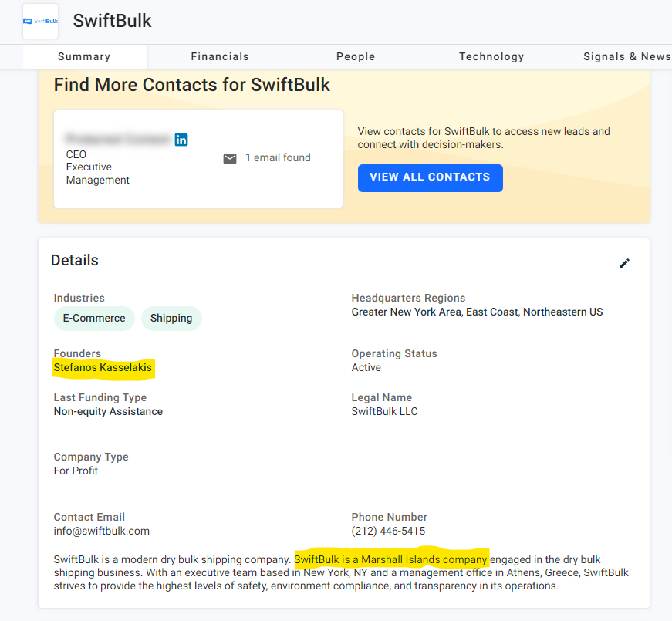
Task: Select the Technology tab
Action: (491, 56)
